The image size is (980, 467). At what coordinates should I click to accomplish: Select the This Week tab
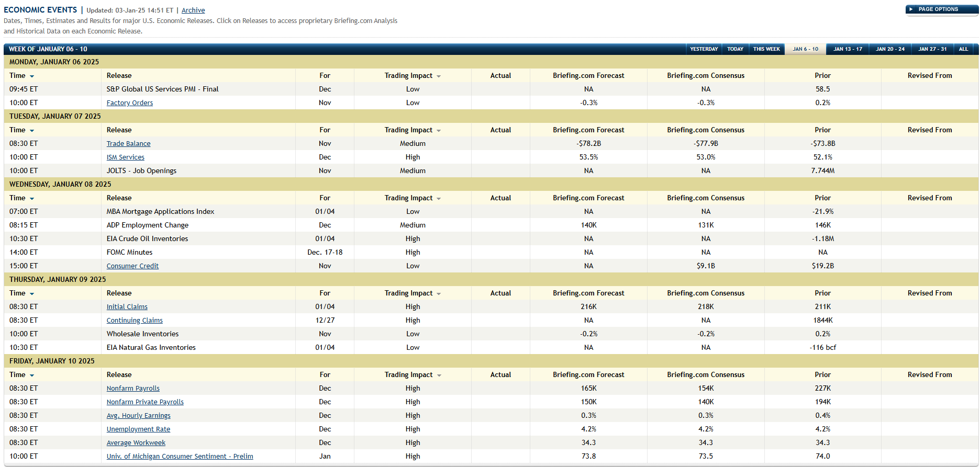[x=766, y=49]
